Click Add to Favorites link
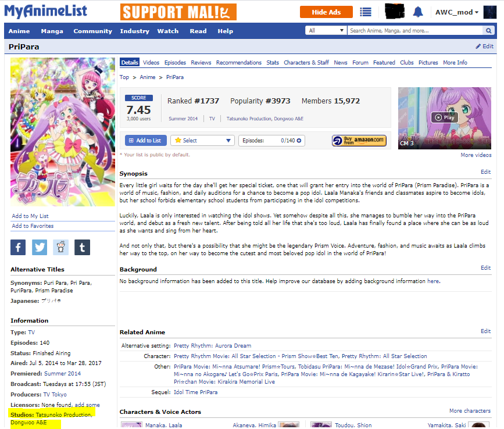This screenshot has width=504, height=429. (x=33, y=226)
